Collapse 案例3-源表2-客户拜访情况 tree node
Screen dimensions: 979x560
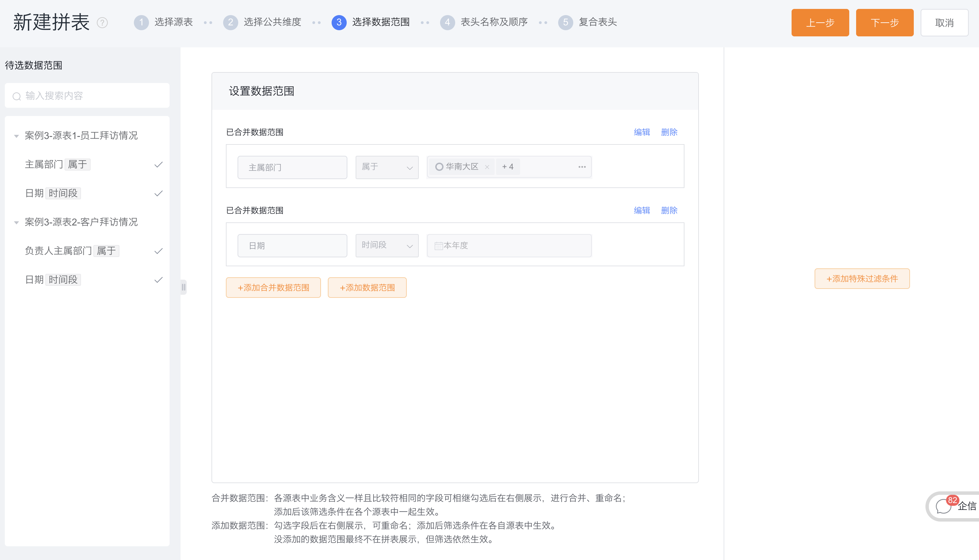pyautogui.click(x=16, y=222)
